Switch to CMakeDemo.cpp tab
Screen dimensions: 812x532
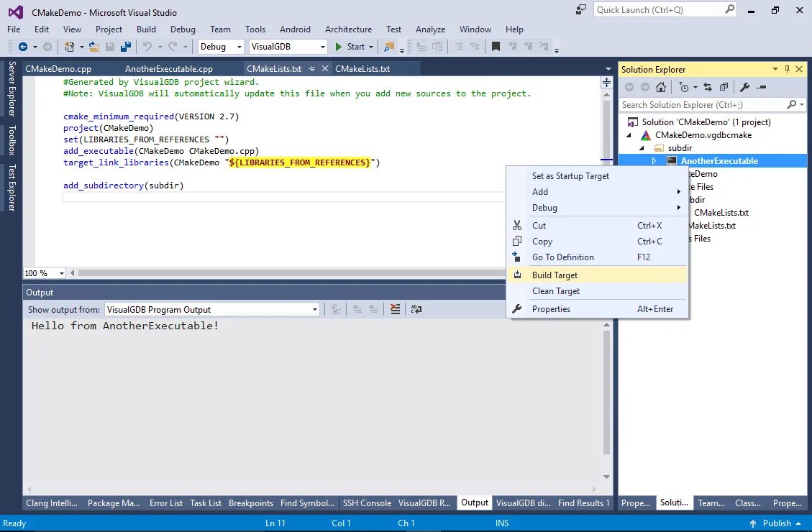click(58, 68)
